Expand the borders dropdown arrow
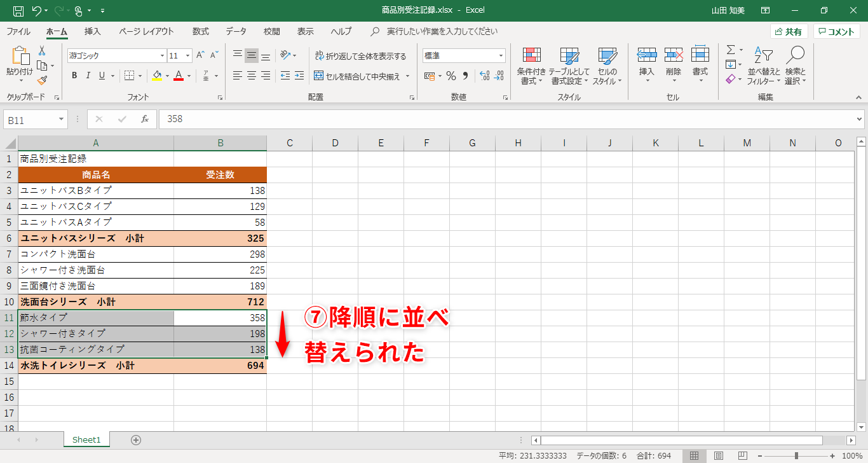Screen dimensions: 868x463 (x=140, y=76)
